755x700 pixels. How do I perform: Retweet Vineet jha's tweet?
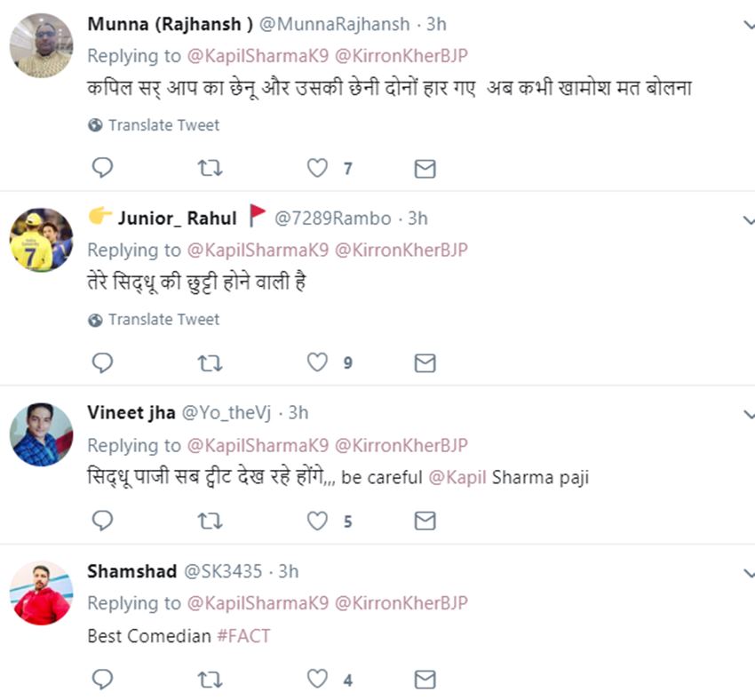pyautogui.click(x=210, y=521)
